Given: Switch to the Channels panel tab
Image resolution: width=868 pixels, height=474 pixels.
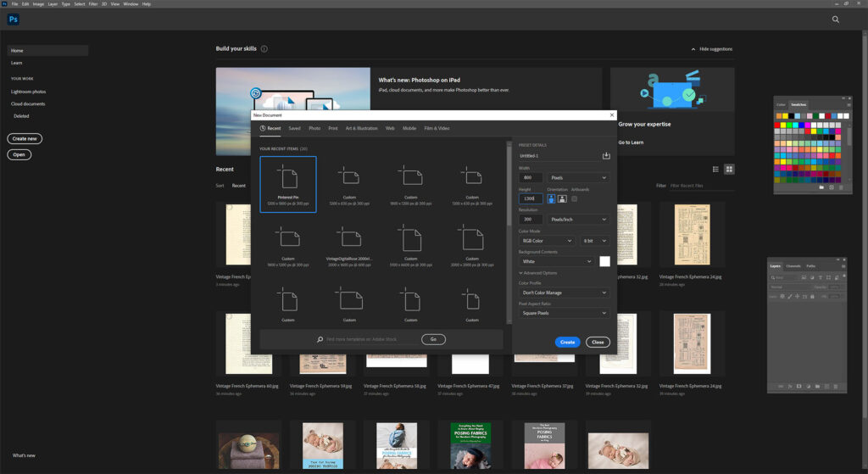Looking at the screenshot, I should tap(793, 266).
